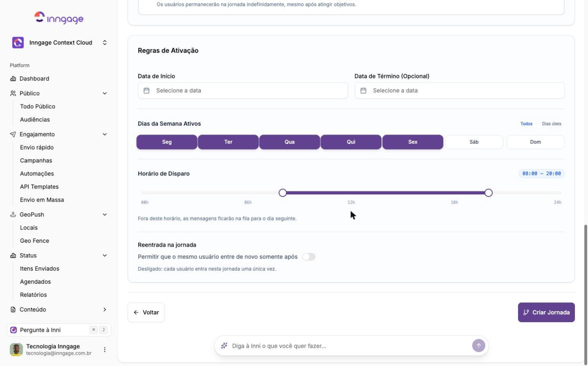Expand the Conteúdo section chevron

[105, 309]
